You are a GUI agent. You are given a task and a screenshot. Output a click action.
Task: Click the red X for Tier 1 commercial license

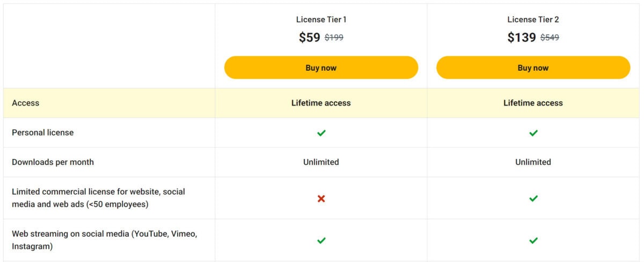[321, 199]
